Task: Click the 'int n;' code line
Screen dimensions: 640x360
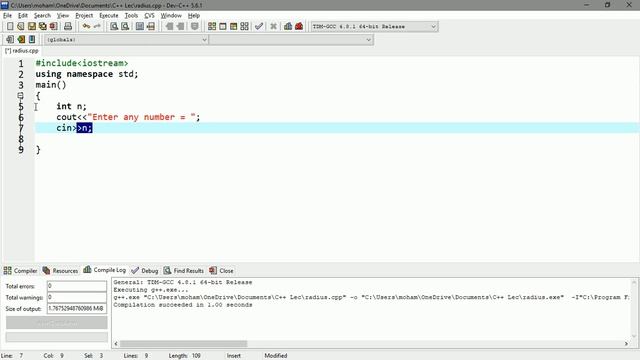Action: [71, 107]
